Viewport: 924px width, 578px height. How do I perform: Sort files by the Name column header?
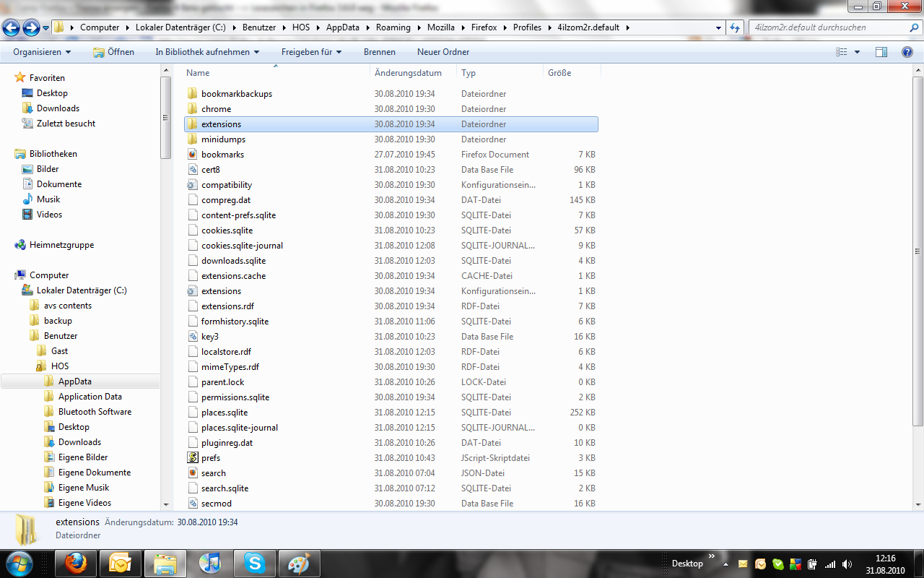point(198,73)
